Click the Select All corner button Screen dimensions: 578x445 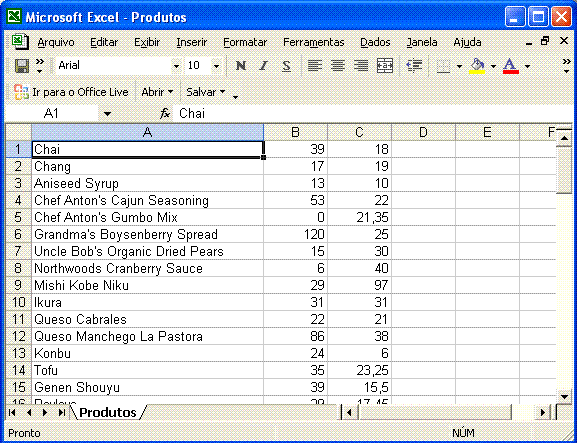[x=18, y=132]
